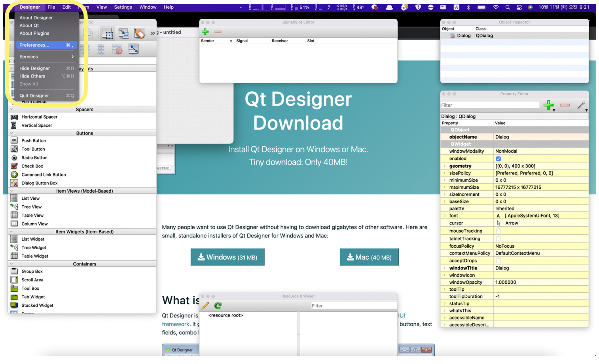This screenshot has width=599, height=364.
Task: Expand the minimumSize property
Action: [444, 180]
